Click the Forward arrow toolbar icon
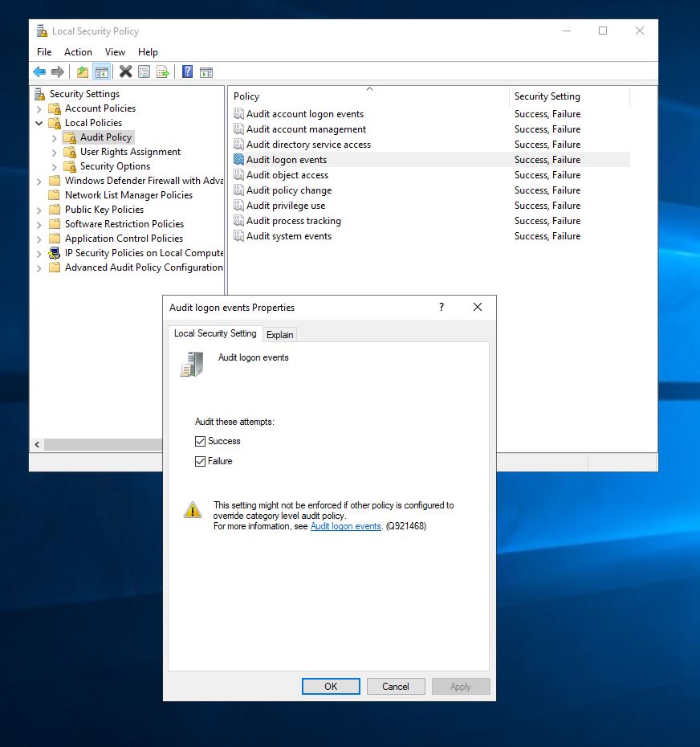The width and height of the screenshot is (700, 747). (x=57, y=72)
